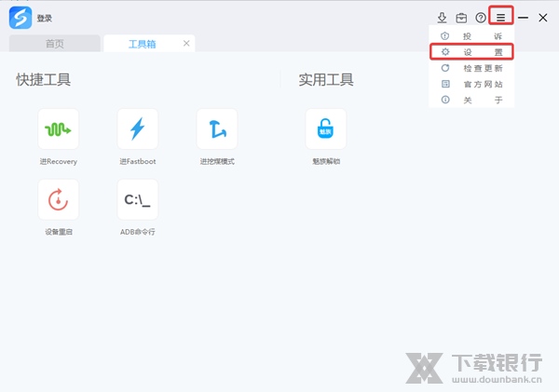The height and width of the screenshot is (392, 559).
Task: Switch to the 首页 tab
Action: tap(54, 44)
